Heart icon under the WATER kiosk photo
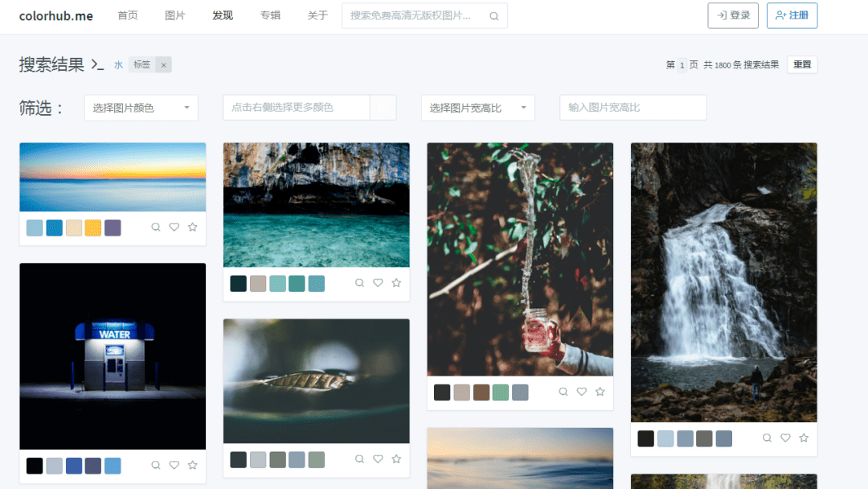868x489 pixels. [x=174, y=465]
